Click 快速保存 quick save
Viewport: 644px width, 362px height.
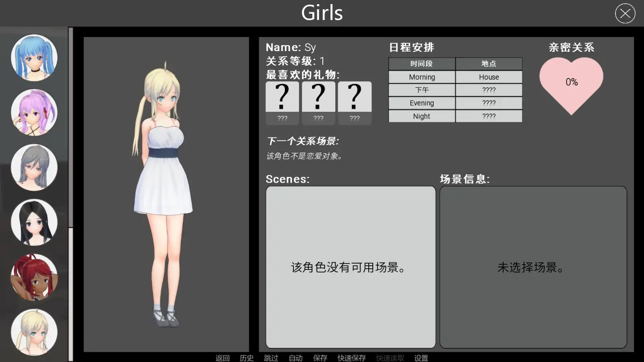(x=351, y=358)
